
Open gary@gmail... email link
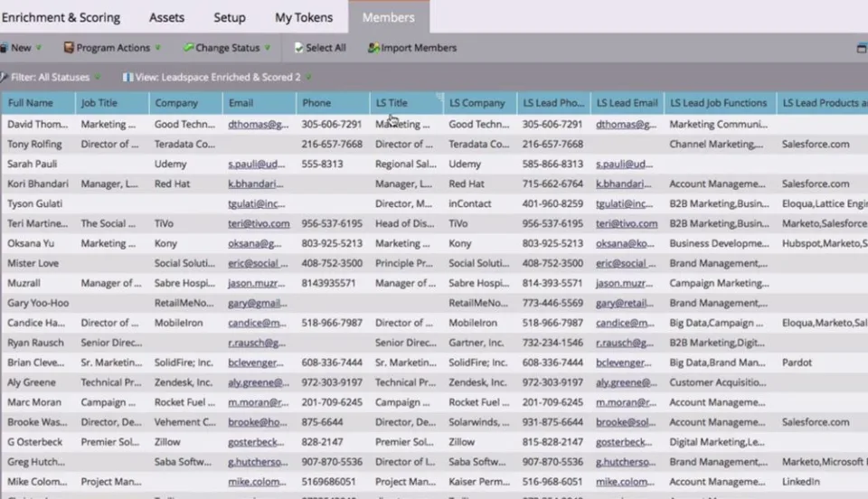[258, 303]
